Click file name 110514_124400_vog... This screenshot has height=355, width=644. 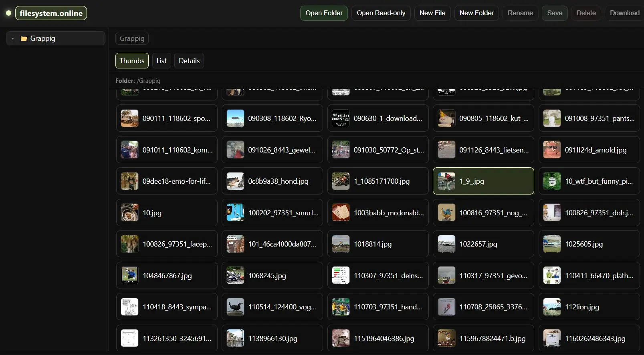pyautogui.click(x=282, y=307)
